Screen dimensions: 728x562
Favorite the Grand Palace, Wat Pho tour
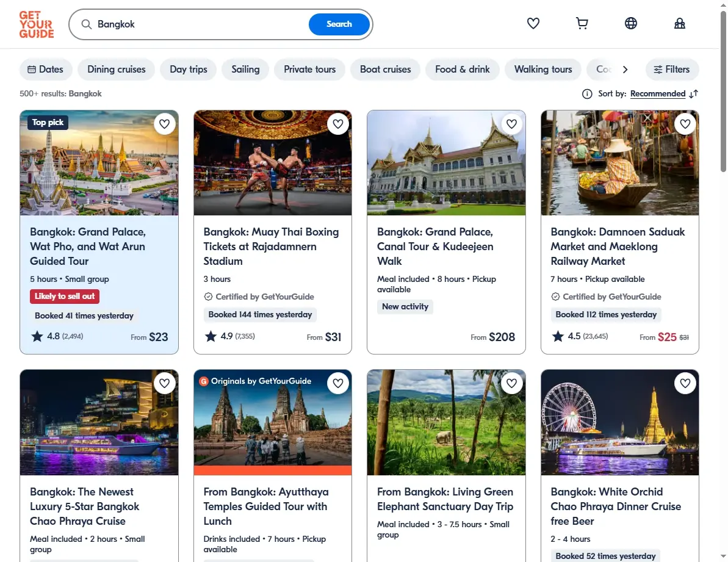click(164, 124)
